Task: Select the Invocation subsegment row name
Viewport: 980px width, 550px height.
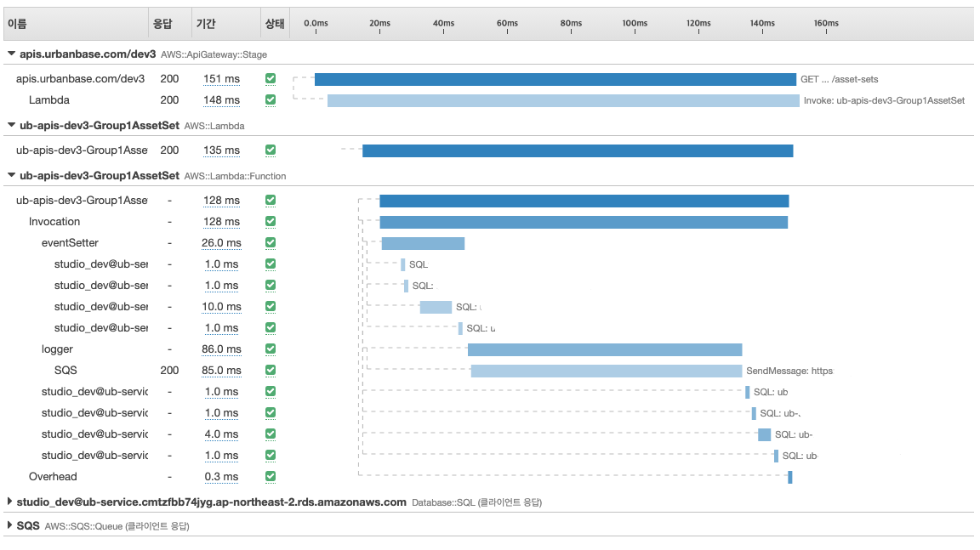Action: click(x=54, y=222)
